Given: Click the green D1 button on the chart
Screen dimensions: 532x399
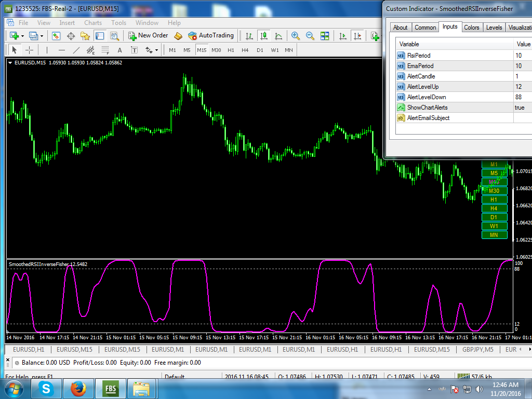Looking at the screenshot, I should click(495, 217).
